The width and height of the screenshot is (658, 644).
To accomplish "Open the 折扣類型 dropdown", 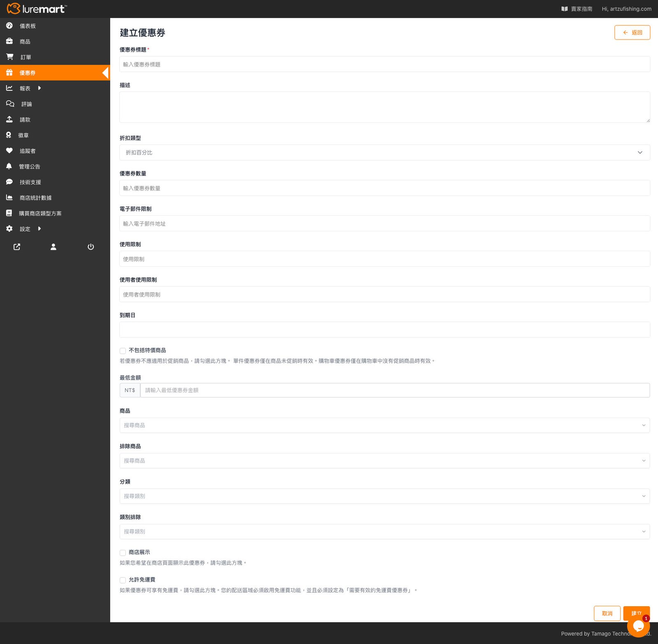I will [384, 152].
